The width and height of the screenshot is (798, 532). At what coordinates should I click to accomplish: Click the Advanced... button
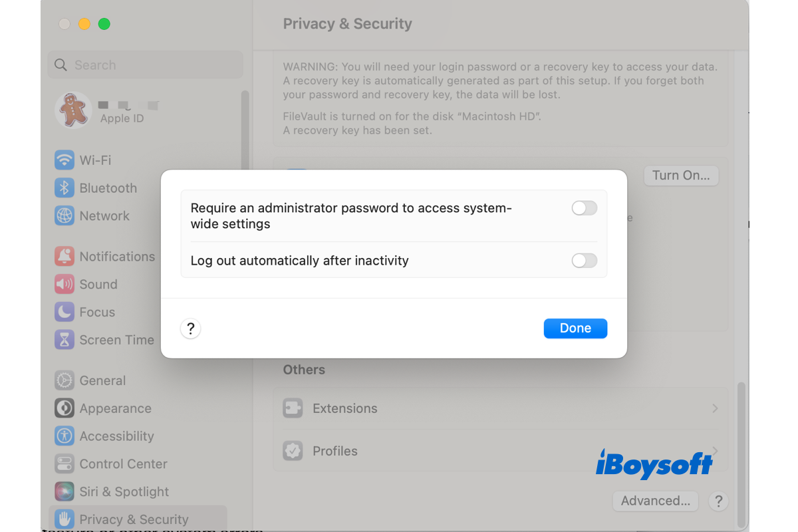(655, 501)
